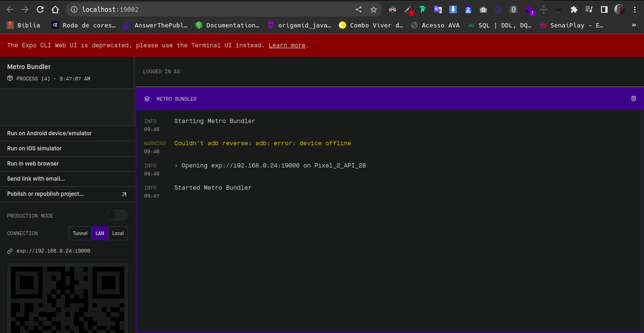Click the QR code image
Image resolution: width=644 pixels, height=333 pixels.
68,298
